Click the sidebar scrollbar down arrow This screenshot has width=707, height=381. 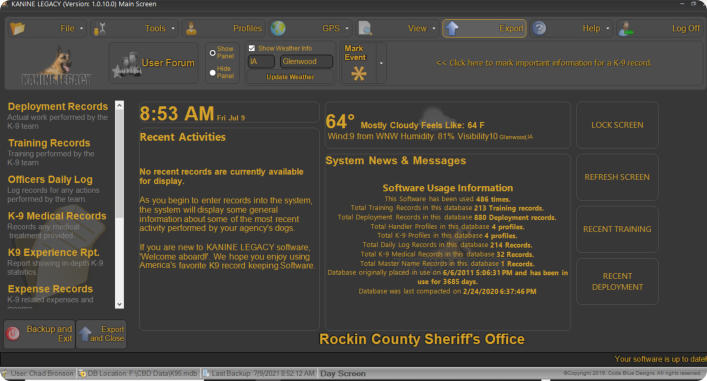(119, 304)
